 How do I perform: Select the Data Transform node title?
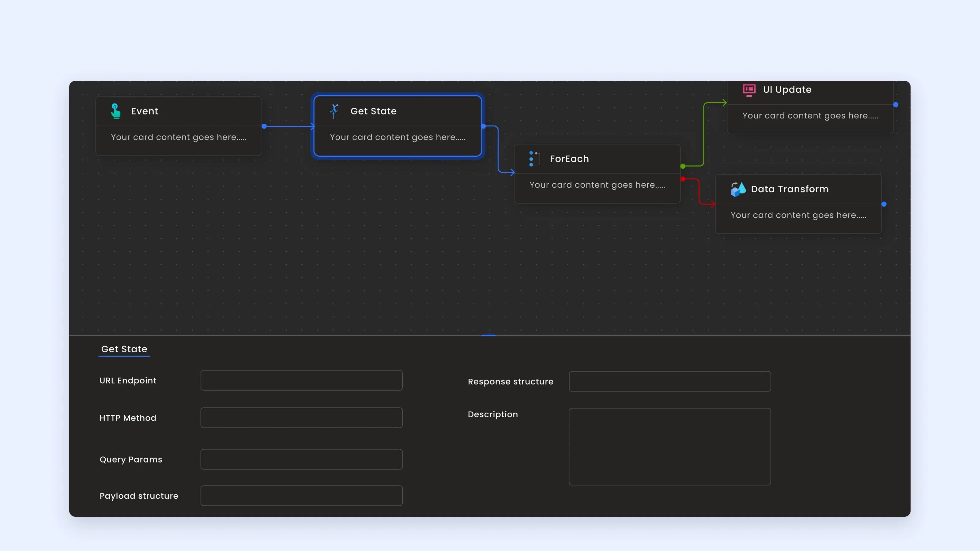click(x=790, y=189)
